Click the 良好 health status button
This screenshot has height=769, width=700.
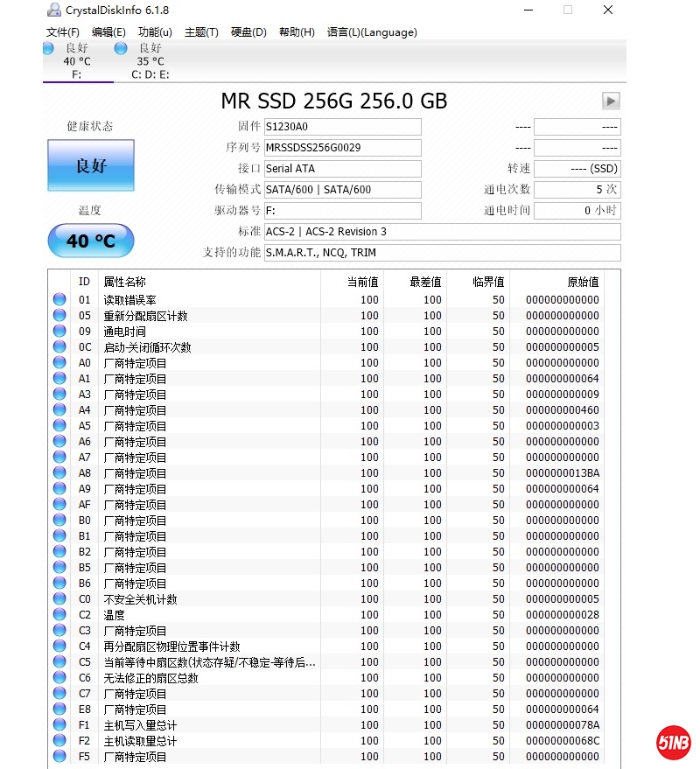pos(91,165)
